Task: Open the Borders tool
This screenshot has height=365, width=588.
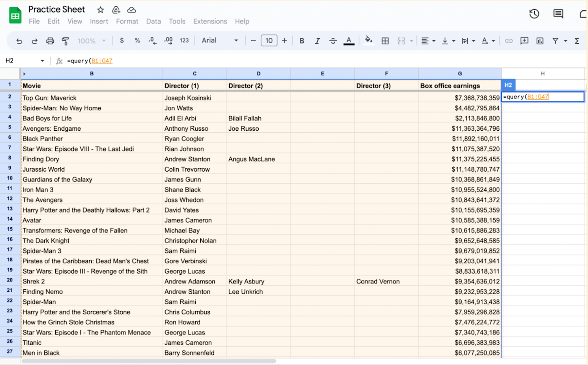Action: (385, 41)
